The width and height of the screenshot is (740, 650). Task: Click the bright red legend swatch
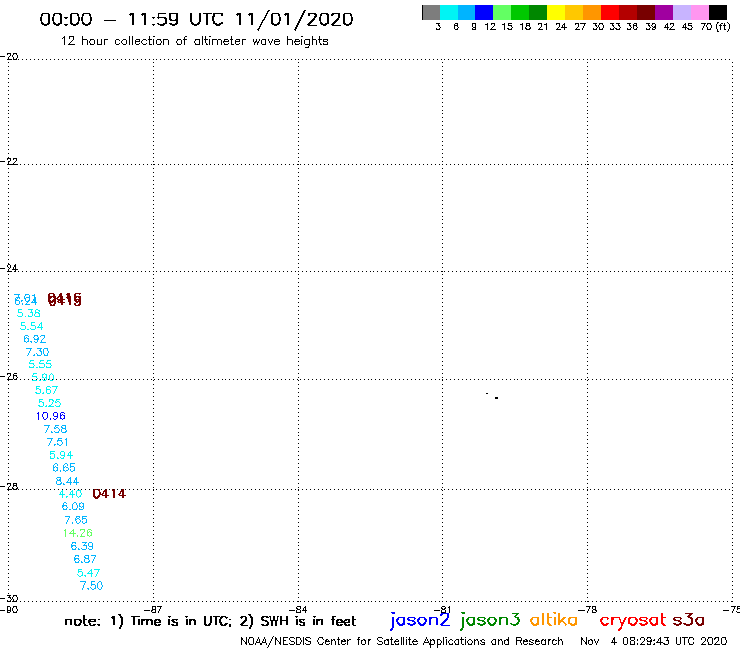tap(610, 12)
